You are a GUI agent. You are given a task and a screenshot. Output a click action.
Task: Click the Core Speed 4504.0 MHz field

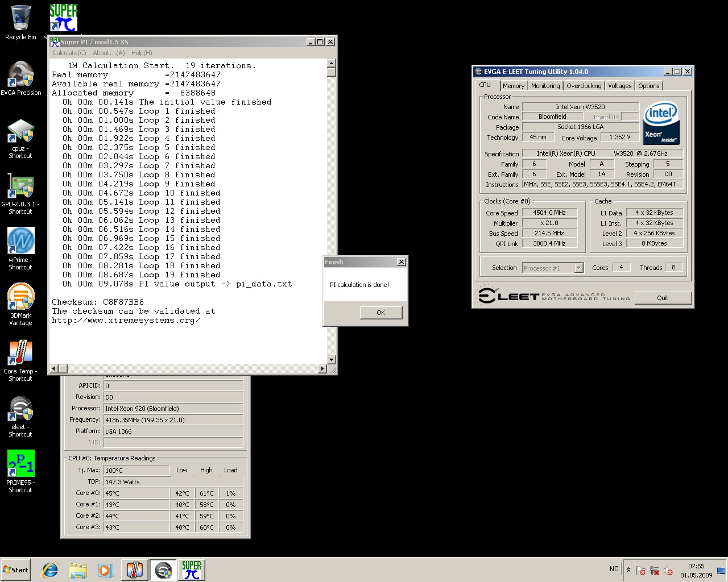coord(549,213)
